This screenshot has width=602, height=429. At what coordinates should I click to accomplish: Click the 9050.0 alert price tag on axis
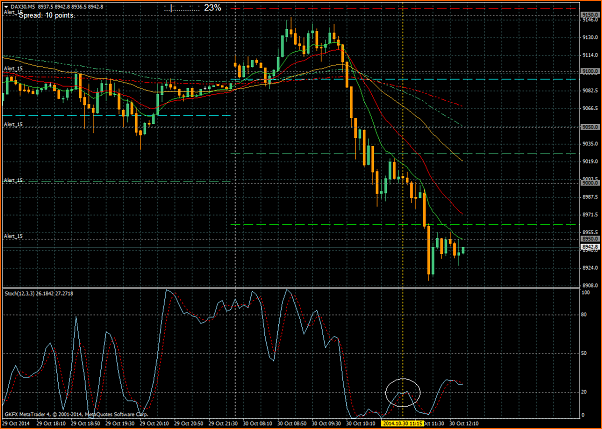point(590,127)
